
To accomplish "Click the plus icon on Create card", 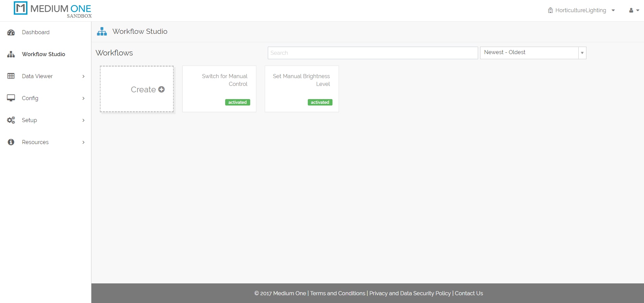I will pos(162,89).
